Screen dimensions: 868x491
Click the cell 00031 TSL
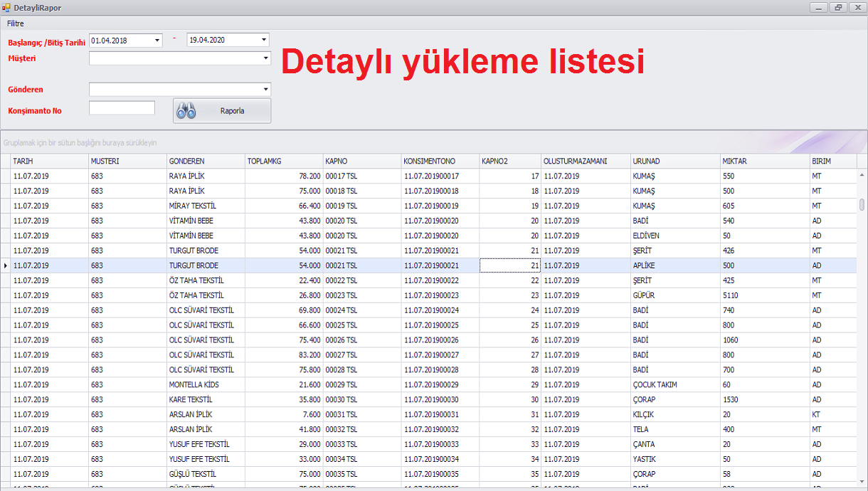(363, 415)
